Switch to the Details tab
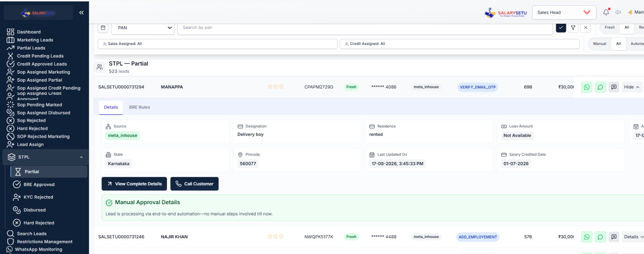 pos(111,107)
